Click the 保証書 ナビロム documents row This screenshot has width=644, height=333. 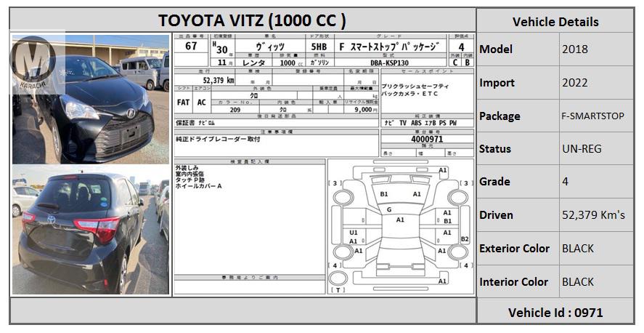point(276,123)
